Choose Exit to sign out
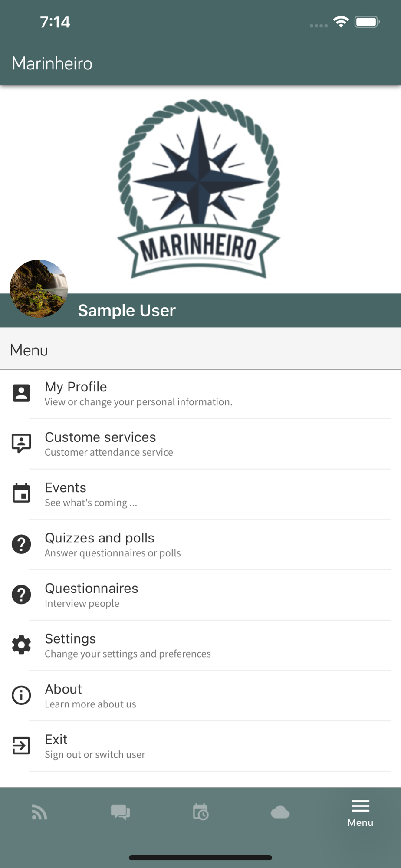 [200, 746]
